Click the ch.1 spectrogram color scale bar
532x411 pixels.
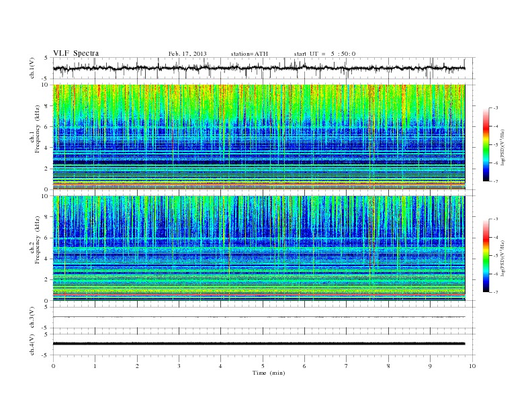pyautogui.click(x=486, y=145)
